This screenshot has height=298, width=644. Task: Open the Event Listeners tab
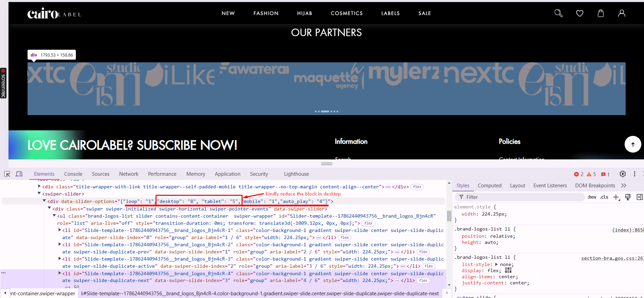(550, 186)
